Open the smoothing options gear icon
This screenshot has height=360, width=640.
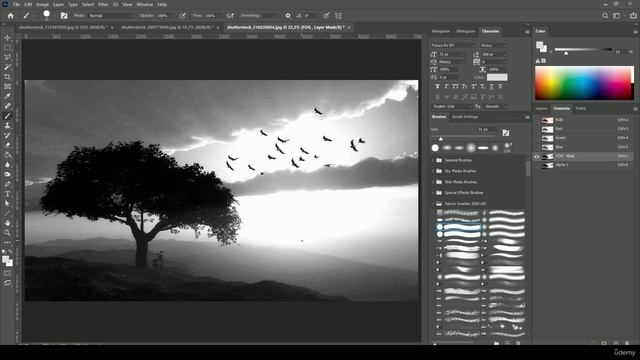pyautogui.click(x=288, y=16)
